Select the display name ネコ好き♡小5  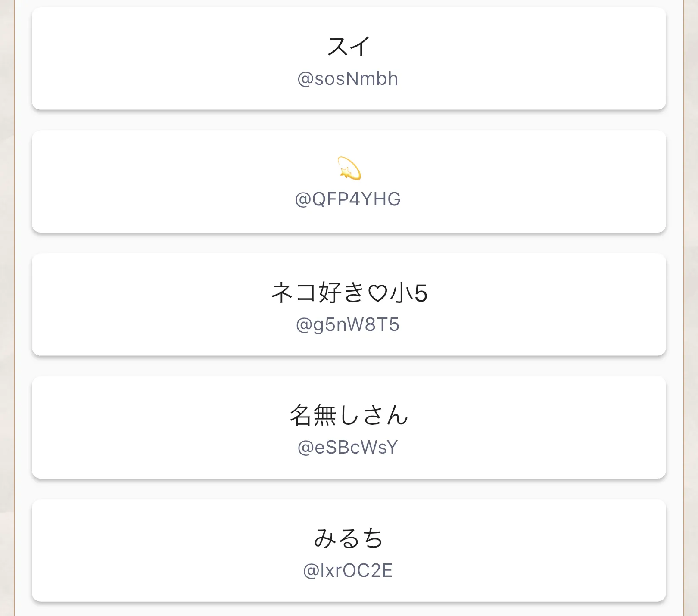pyautogui.click(x=349, y=293)
